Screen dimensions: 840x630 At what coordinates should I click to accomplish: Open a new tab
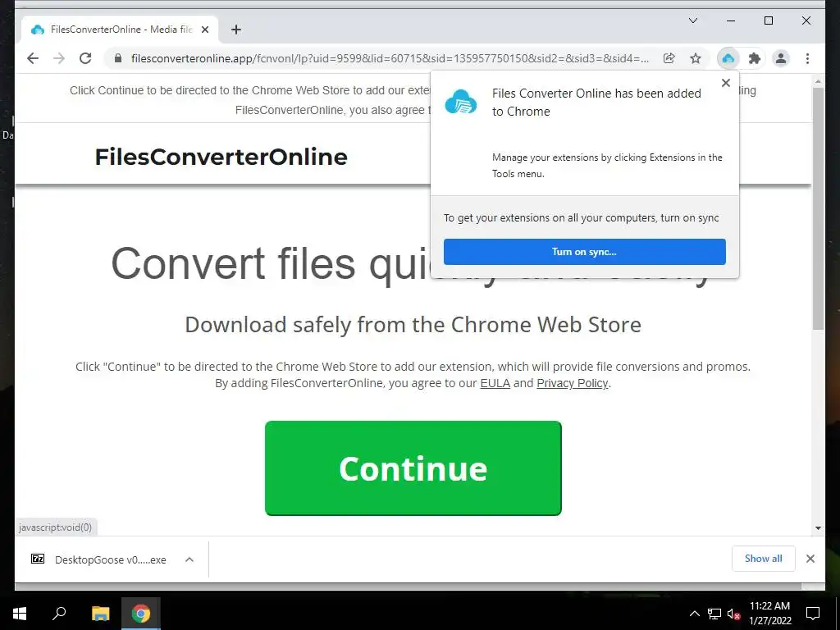(x=236, y=30)
